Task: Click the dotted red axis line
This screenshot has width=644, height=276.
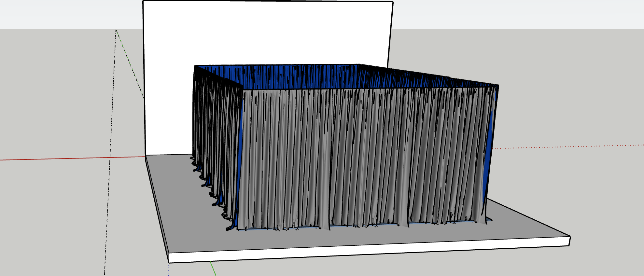Action: coord(570,146)
